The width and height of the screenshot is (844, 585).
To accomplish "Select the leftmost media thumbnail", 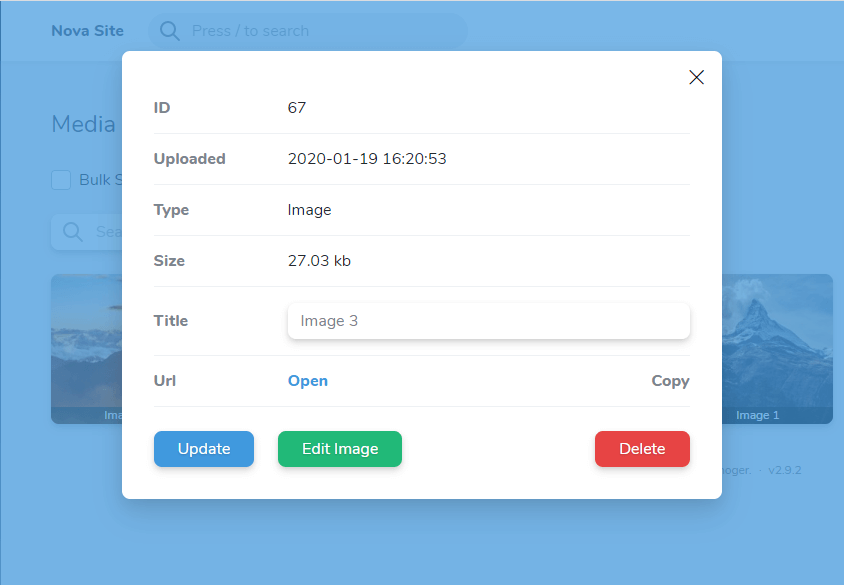I will (x=86, y=345).
